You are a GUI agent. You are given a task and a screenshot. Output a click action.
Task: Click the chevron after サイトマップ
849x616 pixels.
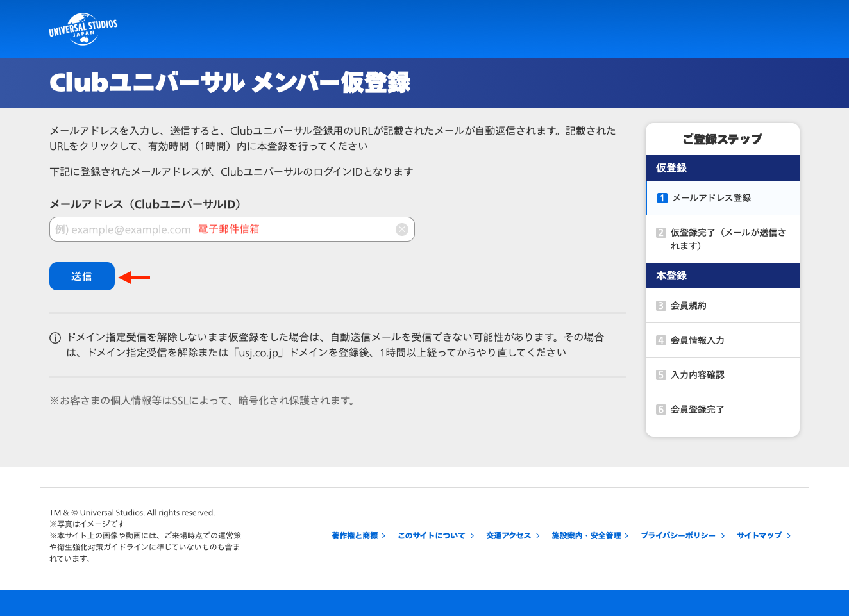point(789,536)
